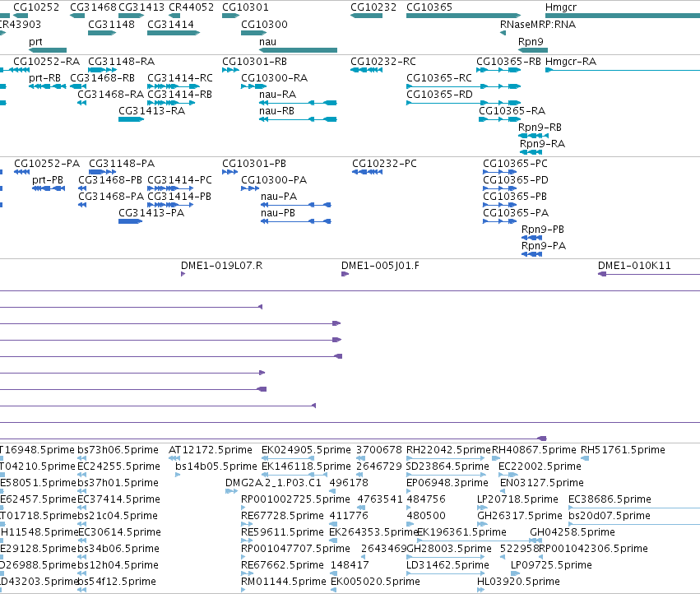This screenshot has height=594, width=700.
Task: Select transcript label nau-RB
Action: pos(276,111)
